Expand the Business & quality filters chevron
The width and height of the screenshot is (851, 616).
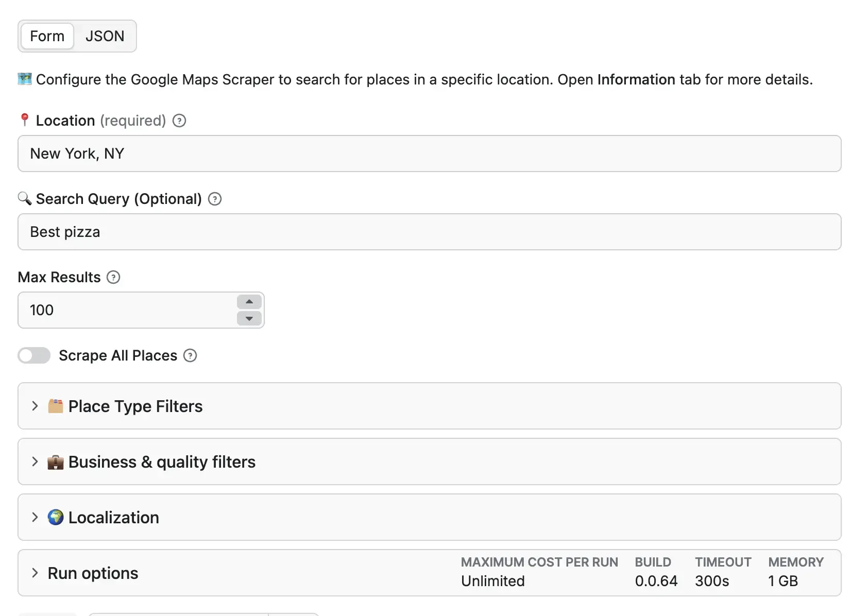pos(35,461)
